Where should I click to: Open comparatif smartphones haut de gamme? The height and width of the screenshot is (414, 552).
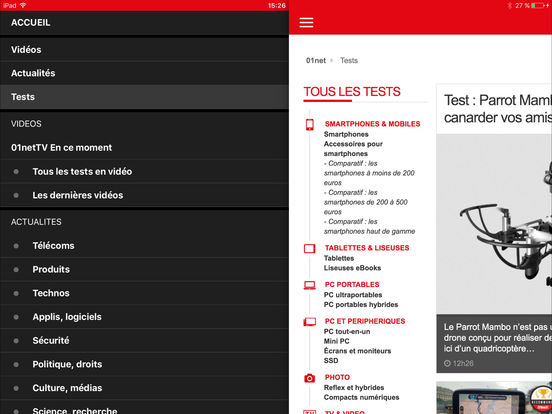(369, 226)
